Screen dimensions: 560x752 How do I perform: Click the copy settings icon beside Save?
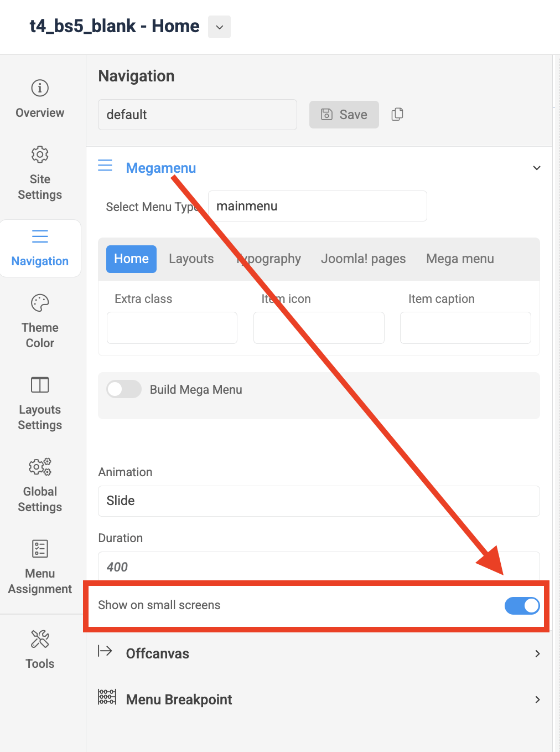click(397, 114)
